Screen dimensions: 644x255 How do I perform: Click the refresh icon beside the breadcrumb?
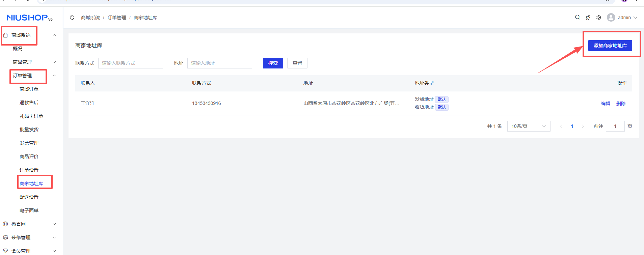tap(72, 18)
